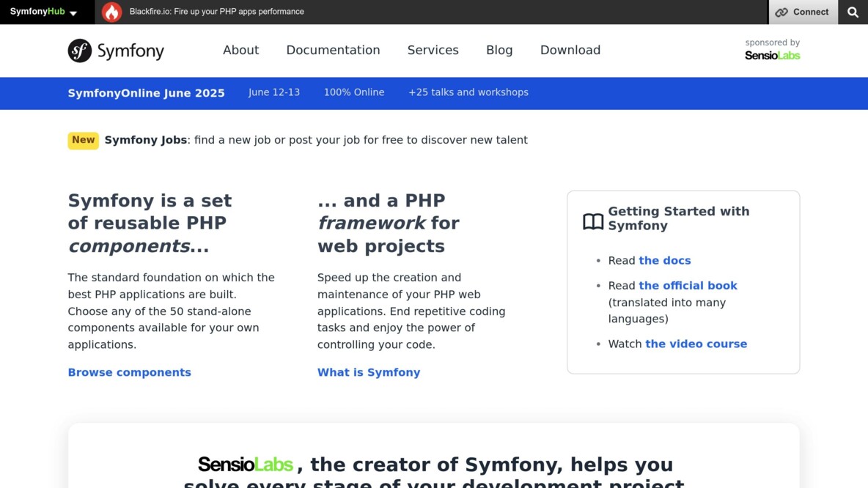This screenshot has width=868, height=488.
Task: Open 'the official book' link
Action: coord(688,286)
